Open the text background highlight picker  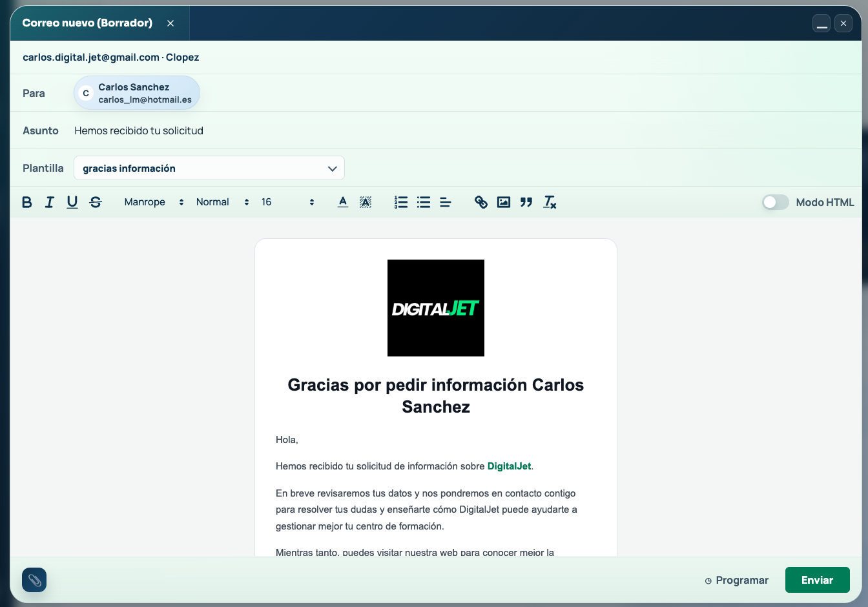pos(366,202)
